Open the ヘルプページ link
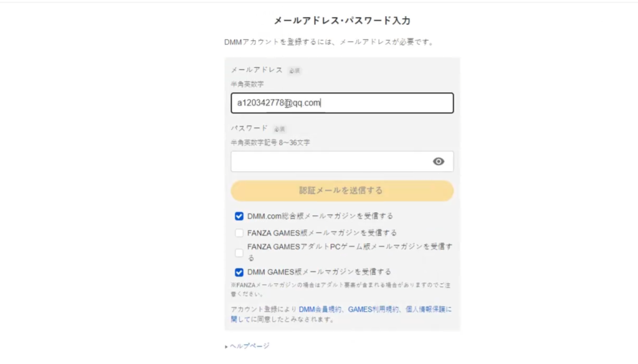638x364 pixels. point(249,346)
